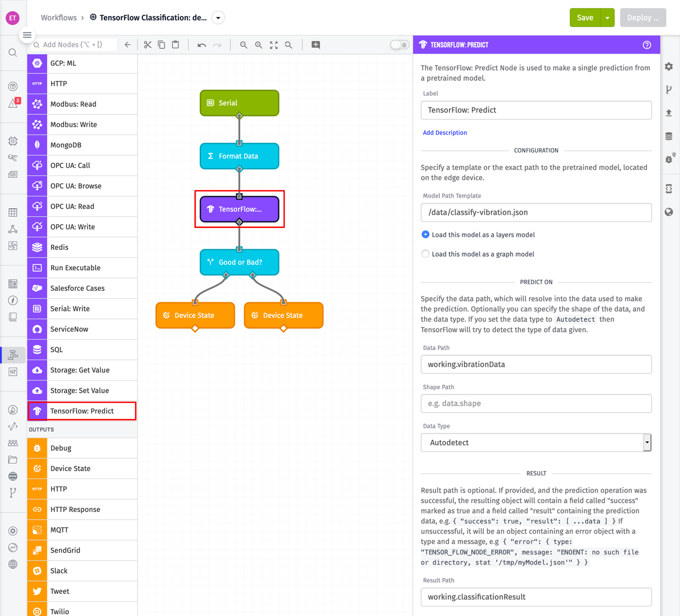Viewport: 680px width, 616px height.
Task: Add a sticky note to the canvas
Action: tap(316, 45)
